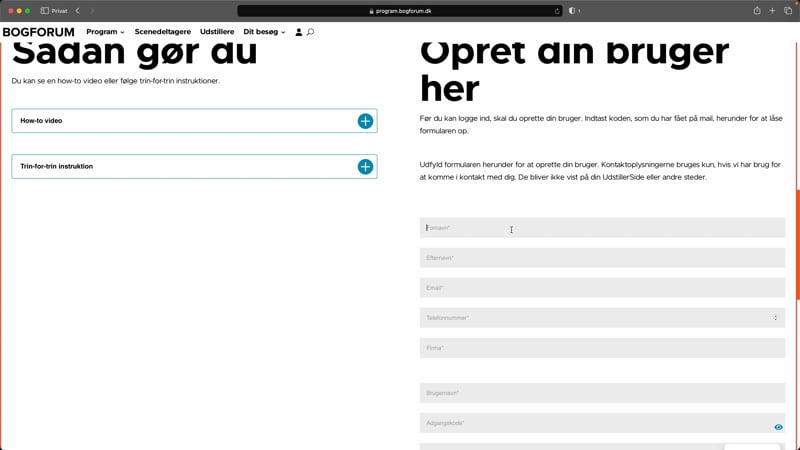Open the Udstillere page
Image resolution: width=800 pixels, height=450 pixels.
[x=217, y=32]
